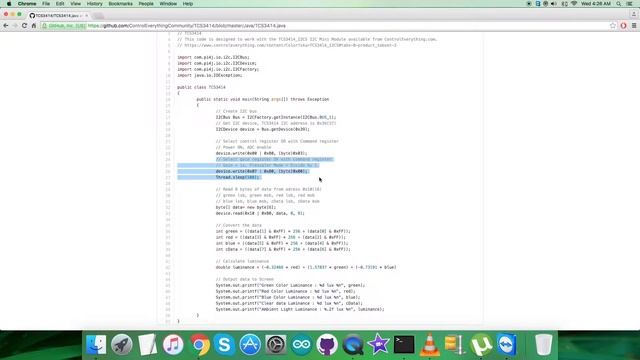Image resolution: width=640 pixels, height=360 pixels.
Task: Open the People menu
Action: [x=146, y=4]
